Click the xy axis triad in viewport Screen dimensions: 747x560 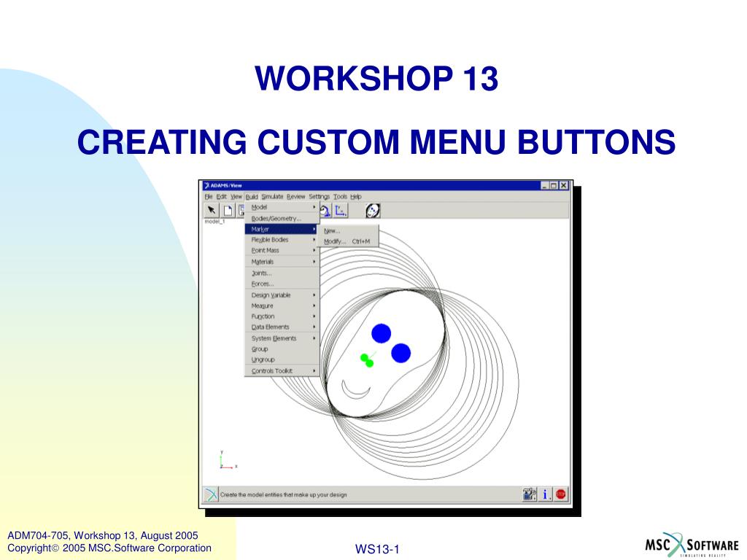[x=227, y=461]
